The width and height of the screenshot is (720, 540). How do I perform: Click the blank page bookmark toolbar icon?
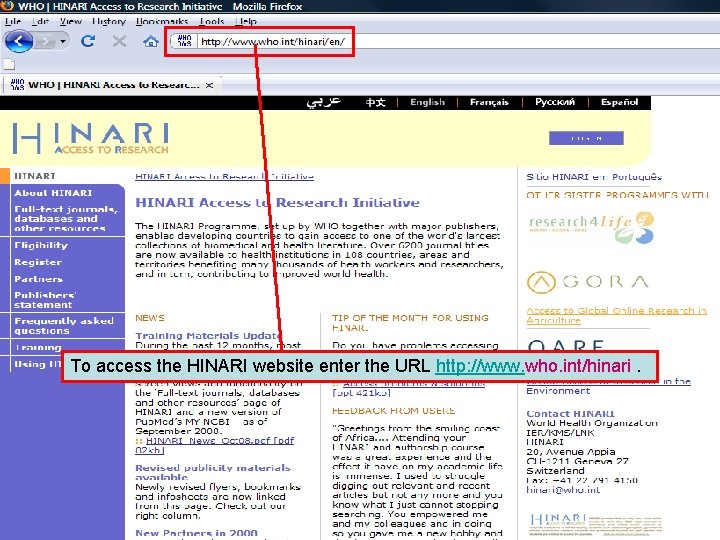(x=9, y=64)
